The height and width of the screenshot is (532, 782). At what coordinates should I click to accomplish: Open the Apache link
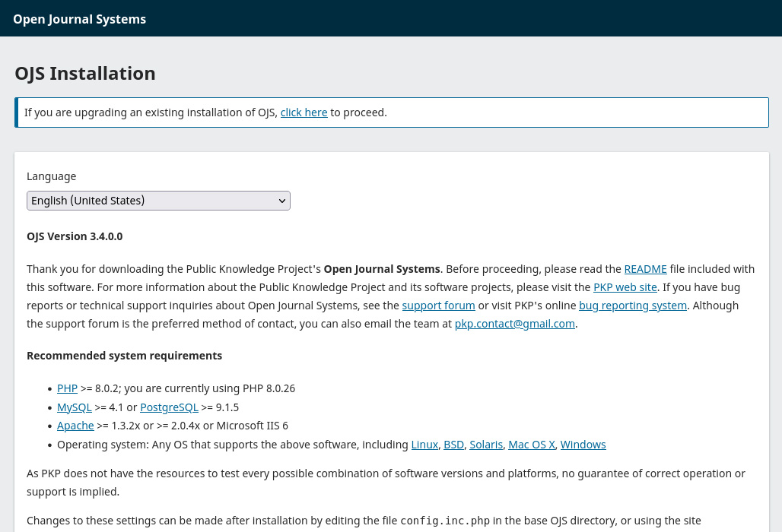click(75, 426)
